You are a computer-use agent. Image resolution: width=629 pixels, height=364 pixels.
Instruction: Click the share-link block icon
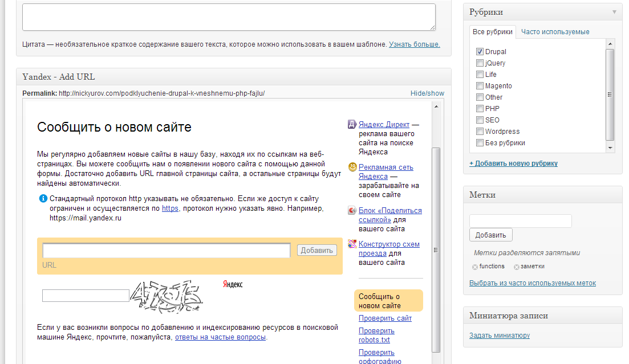[352, 210]
